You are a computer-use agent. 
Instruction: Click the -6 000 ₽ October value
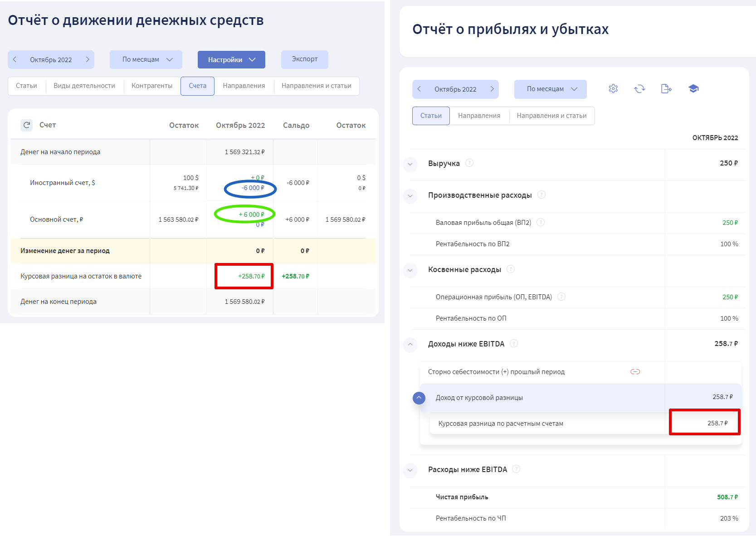point(253,188)
